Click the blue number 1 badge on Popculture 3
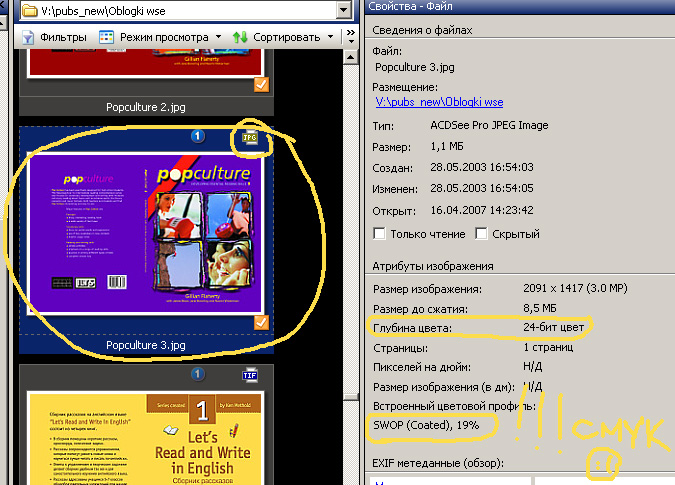The image size is (675, 485). [198, 136]
